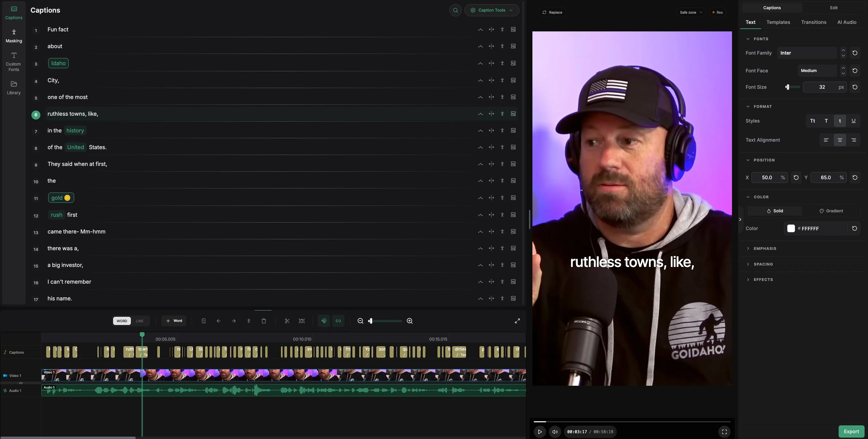Open the Library panel
This screenshot has height=439, width=868.
click(x=14, y=87)
